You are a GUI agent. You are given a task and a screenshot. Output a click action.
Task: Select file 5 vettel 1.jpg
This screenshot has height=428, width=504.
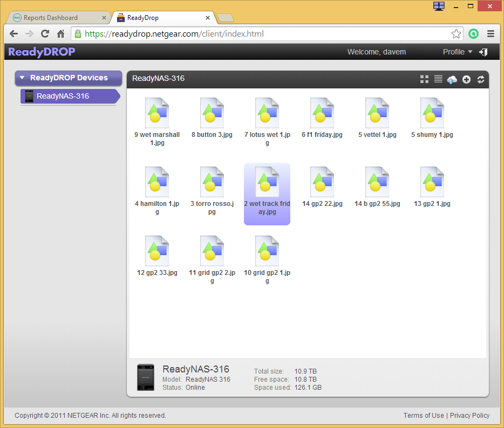[377, 118]
